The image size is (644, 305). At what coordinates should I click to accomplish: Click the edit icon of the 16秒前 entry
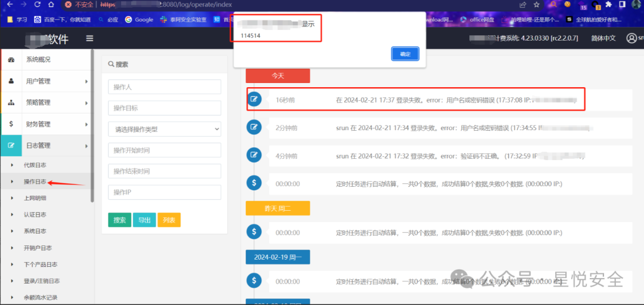[254, 99]
